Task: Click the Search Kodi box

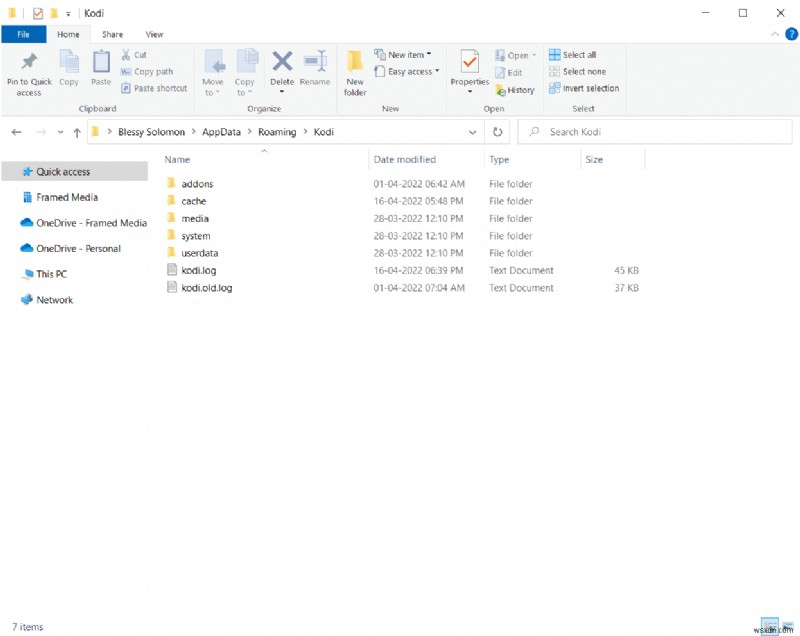Action: coord(655,132)
